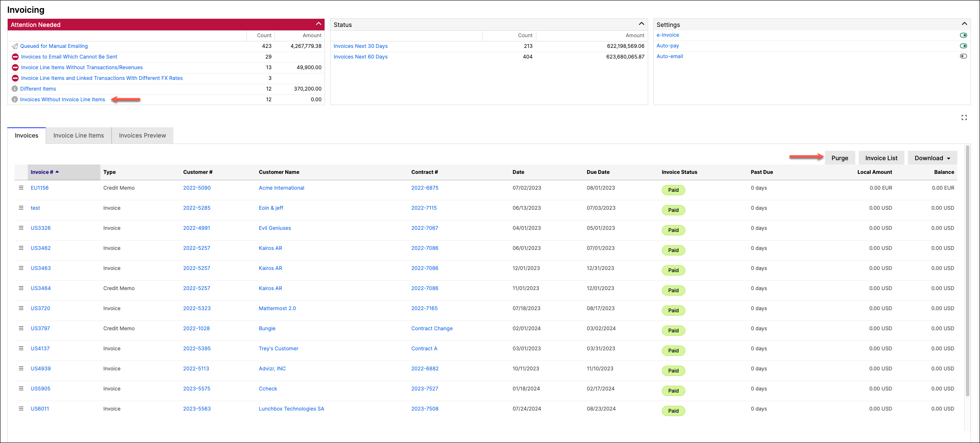Click the Purge button
This screenshot has height=443, width=980.
[840, 158]
